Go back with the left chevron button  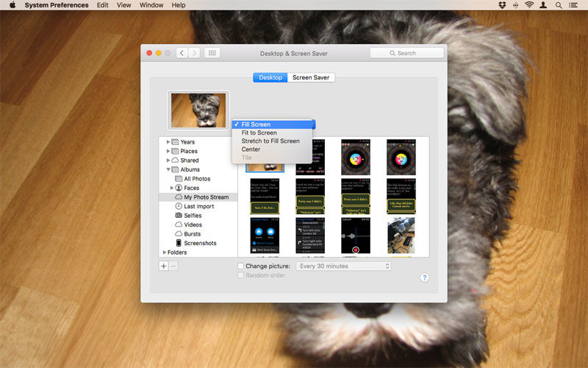click(182, 53)
